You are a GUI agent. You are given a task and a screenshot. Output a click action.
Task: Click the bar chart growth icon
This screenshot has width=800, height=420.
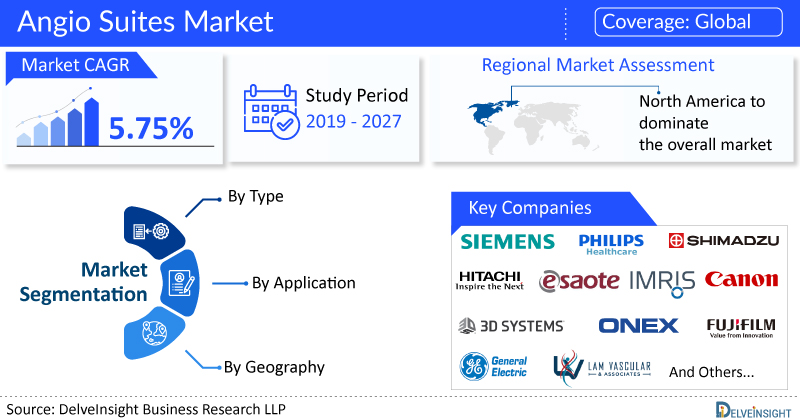click(x=58, y=117)
